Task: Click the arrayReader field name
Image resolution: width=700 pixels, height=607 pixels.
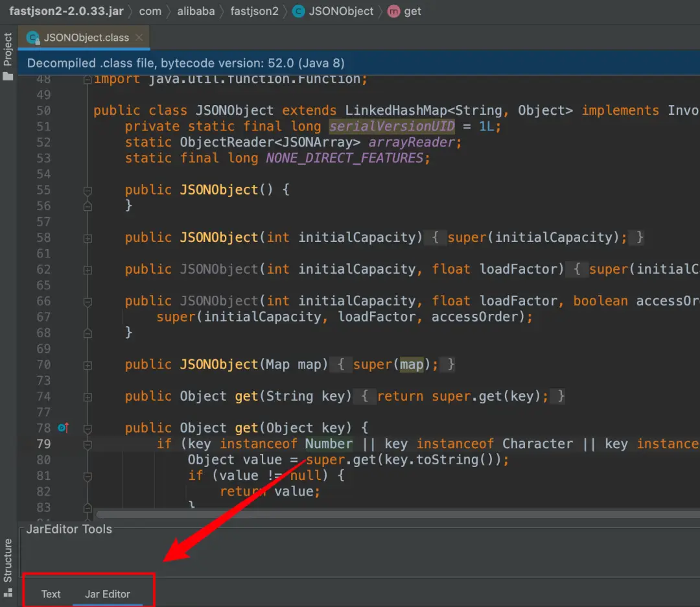Action: click(411, 143)
